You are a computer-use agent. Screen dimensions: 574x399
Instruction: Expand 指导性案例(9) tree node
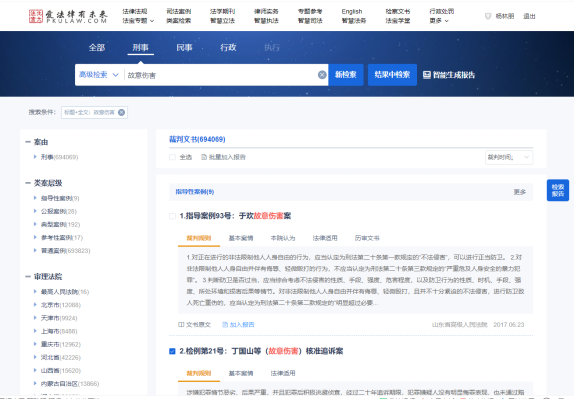(x=35, y=198)
